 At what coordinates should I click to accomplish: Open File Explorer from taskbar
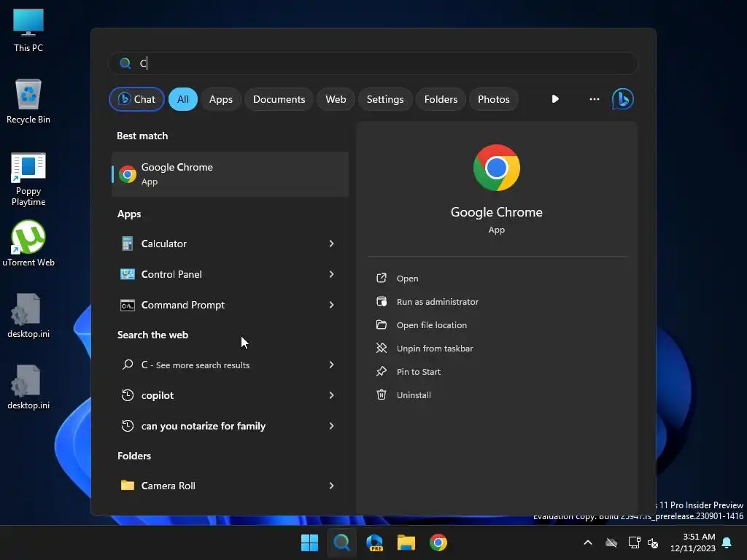point(406,542)
